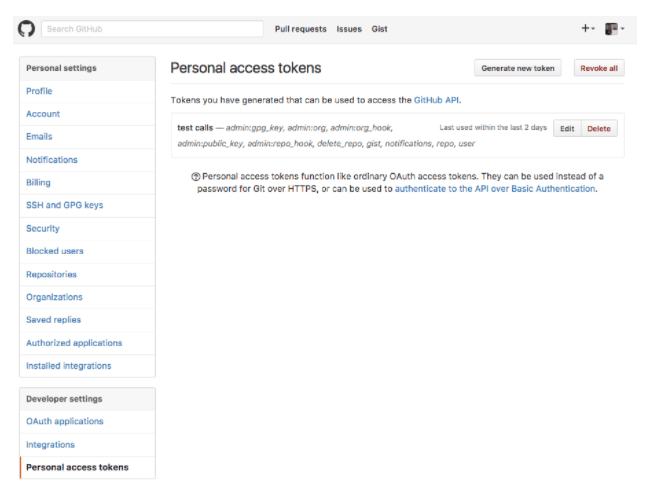Select Personal access tokens sidebar item
This screenshot has width=656, height=493.
coord(87,467)
